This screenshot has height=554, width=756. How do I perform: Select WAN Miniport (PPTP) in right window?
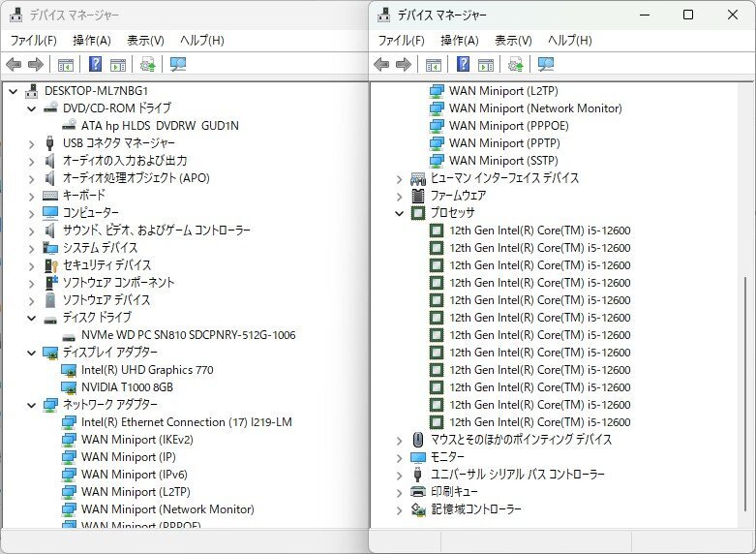(x=504, y=142)
